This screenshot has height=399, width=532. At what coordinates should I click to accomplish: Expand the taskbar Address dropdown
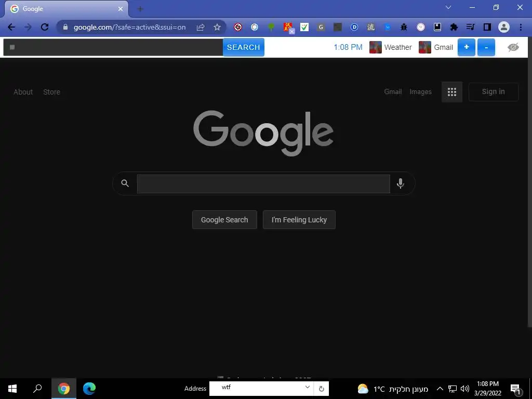[x=307, y=387]
